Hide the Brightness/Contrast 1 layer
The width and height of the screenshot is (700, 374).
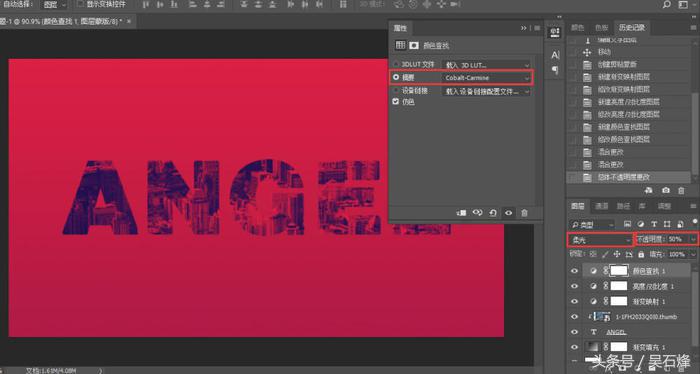pos(575,286)
